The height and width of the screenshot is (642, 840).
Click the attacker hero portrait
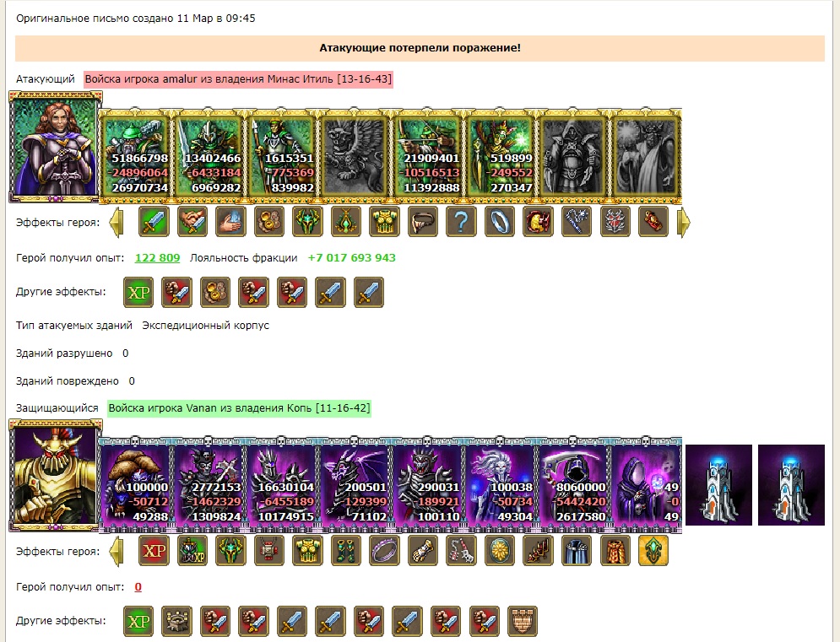(x=55, y=147)
